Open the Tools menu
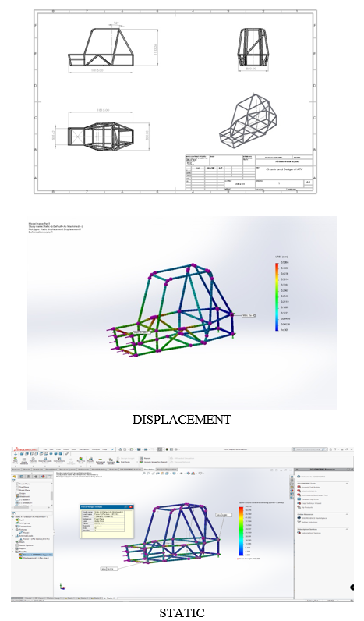 pos(73,449)
